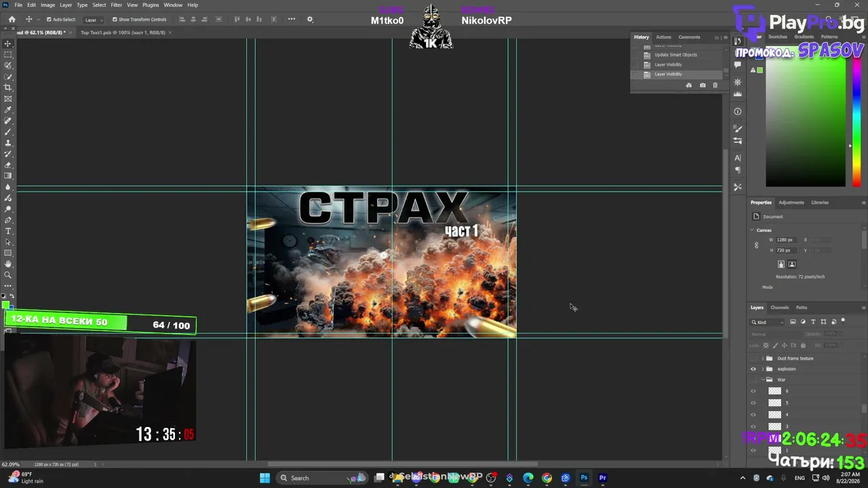Expand the explosion layer group
Viewport: 868px width, 488px height.
pyautogui.click(x=763, y=369)
